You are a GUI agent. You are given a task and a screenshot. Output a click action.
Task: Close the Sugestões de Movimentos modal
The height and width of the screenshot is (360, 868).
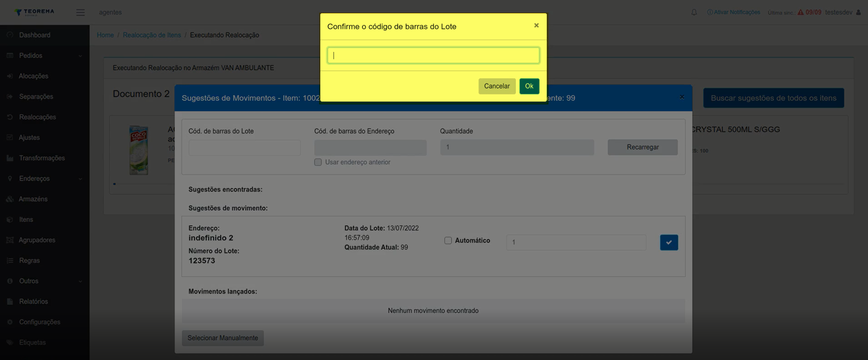682,97
